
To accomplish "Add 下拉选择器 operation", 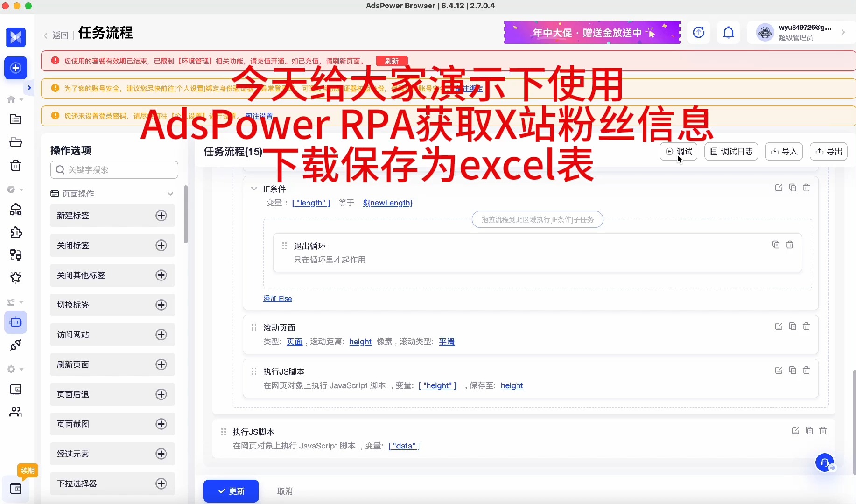I will (x=161, y=483).
